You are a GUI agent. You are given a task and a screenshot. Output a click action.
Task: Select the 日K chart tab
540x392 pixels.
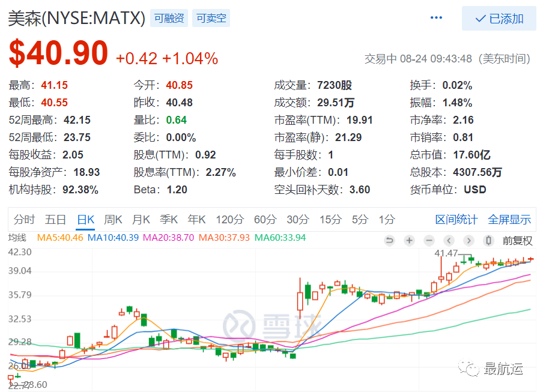(86, 219)
